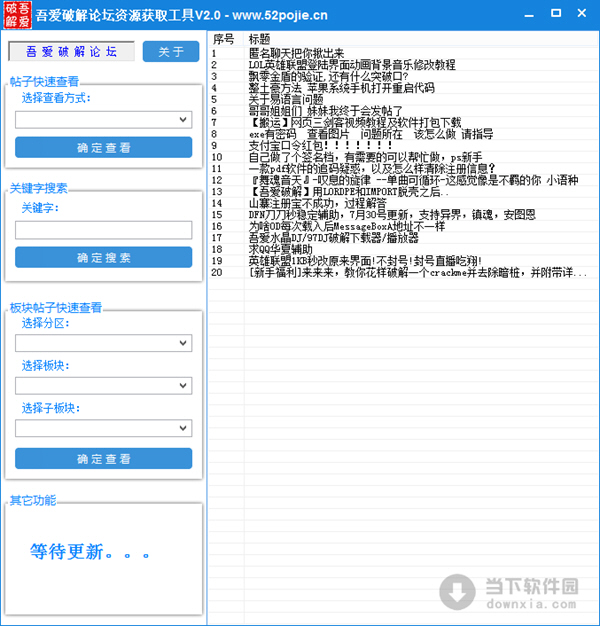Select row 一款pdf软件的追码疑惑
The height and width of the screenshot is (626, 600).
[x=403, y=169]
